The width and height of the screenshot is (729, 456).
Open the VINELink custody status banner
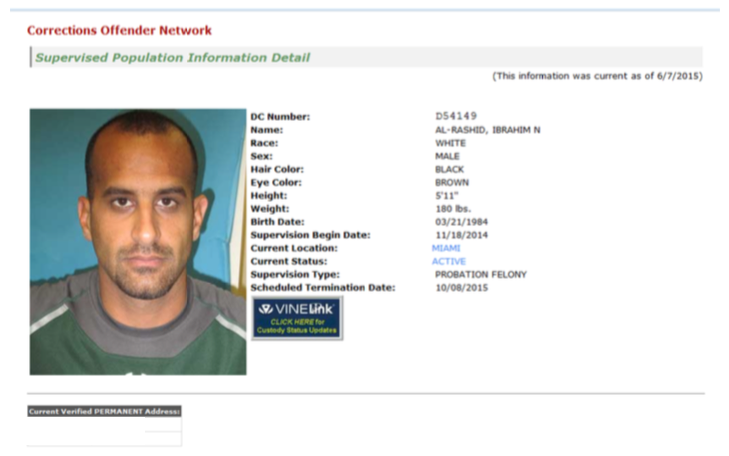[297, 318]
